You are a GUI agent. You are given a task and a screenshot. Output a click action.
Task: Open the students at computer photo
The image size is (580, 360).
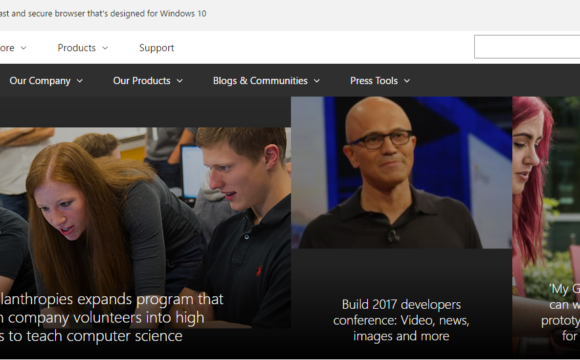click(145, 228)
